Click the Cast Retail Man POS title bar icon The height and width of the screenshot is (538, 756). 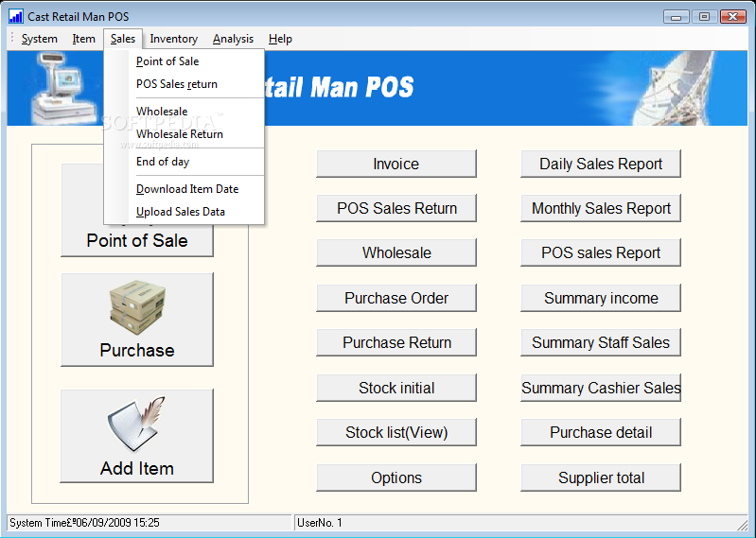tap(15, 16)
